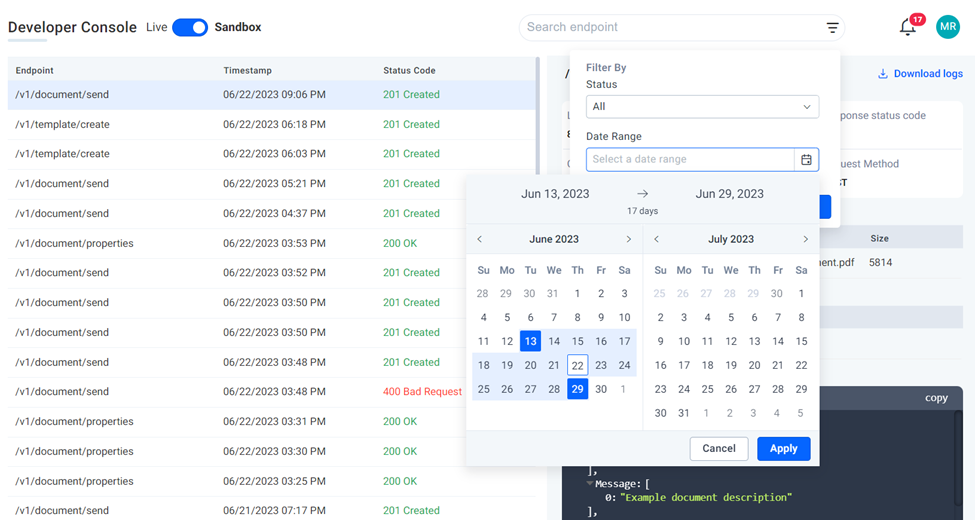Select the 06:18 PM /v1/template/create row
975x520 pixels.
tap(272, 124)
